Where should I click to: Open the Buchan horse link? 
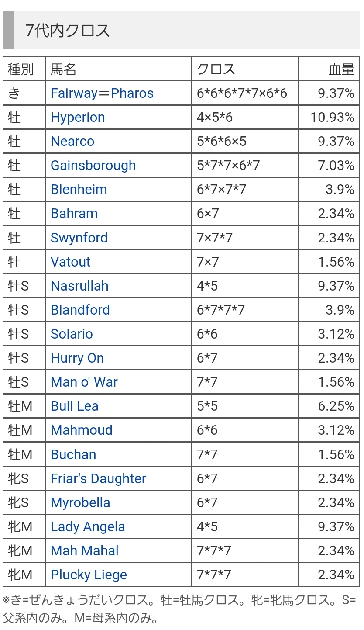click(73, 455)
